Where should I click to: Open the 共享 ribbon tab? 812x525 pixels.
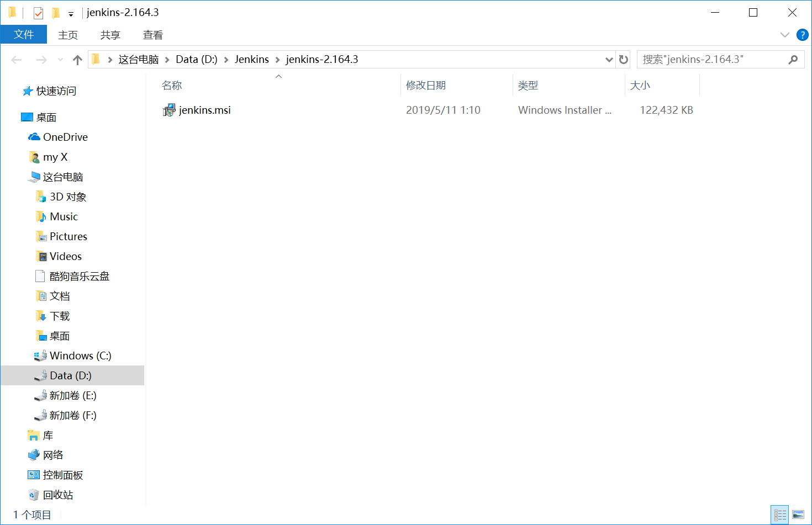click(x=110, y=35)
